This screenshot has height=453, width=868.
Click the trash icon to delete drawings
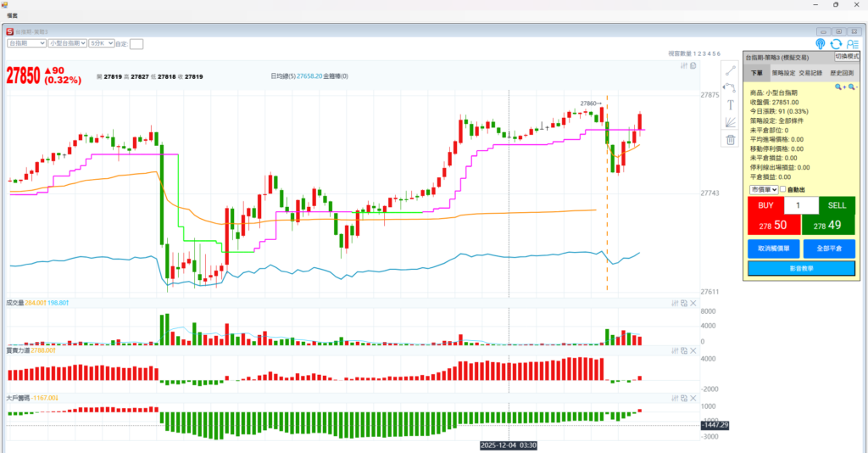coord(730,140)
